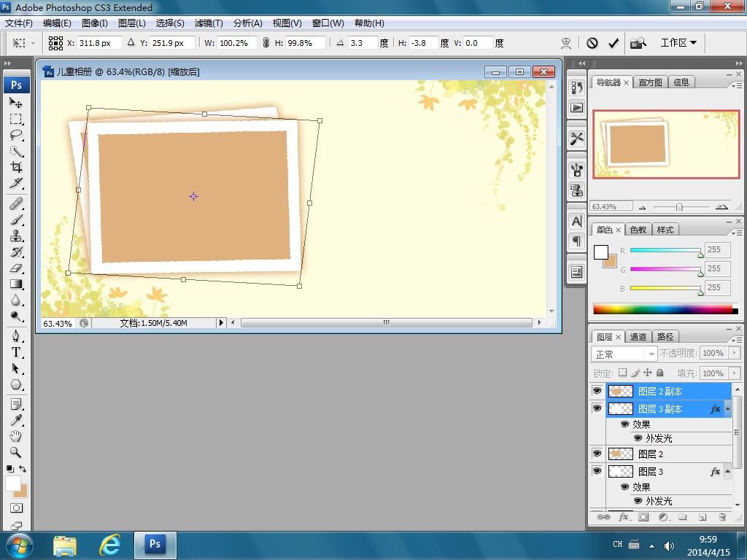The image size is (747, 560).
Task: Hide the 图层 3 layer
Action: pyautogui.click(x=597, y=472)
